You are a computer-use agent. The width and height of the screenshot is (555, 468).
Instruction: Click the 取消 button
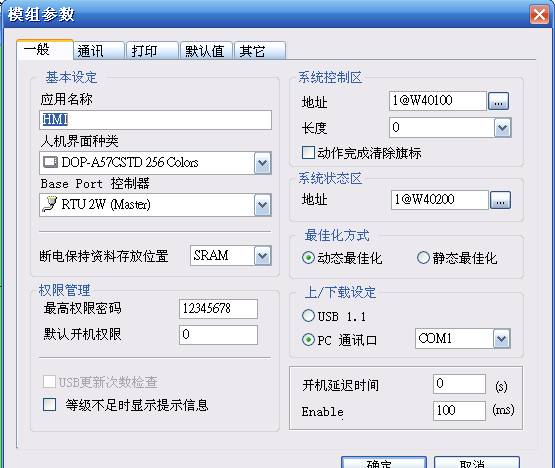click(477, 462)
